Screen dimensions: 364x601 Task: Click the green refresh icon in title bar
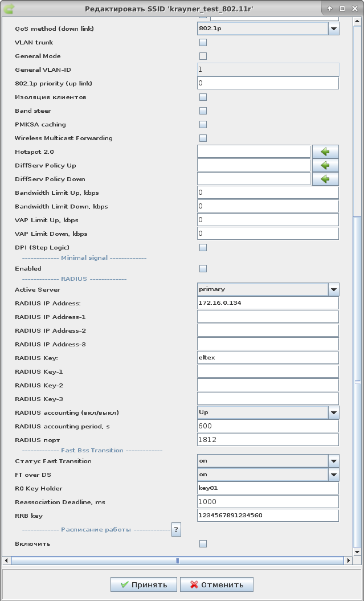click(x=9, y=9)
